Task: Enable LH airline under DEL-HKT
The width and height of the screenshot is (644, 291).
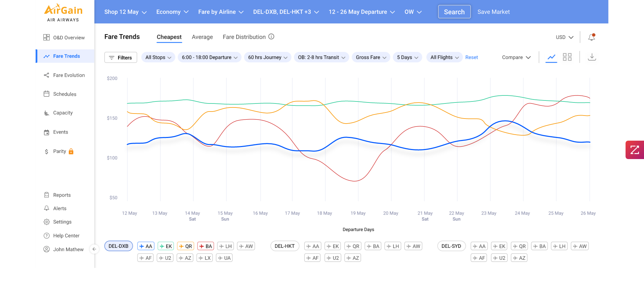Action: [392, 246]
